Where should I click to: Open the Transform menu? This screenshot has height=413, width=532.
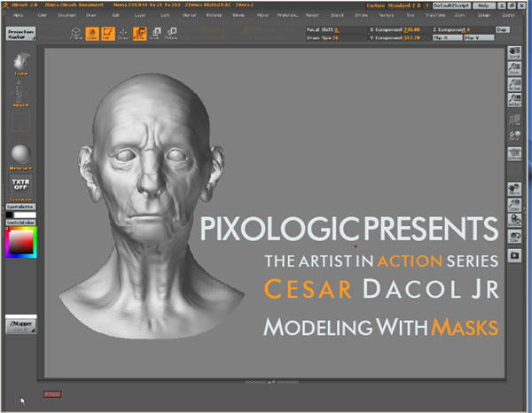pyautogui.click(x=435, y=15)
